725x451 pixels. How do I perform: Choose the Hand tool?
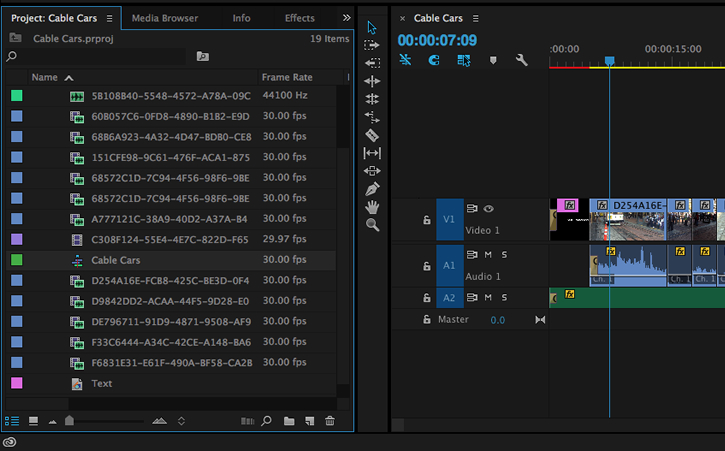tap(372, 207)
